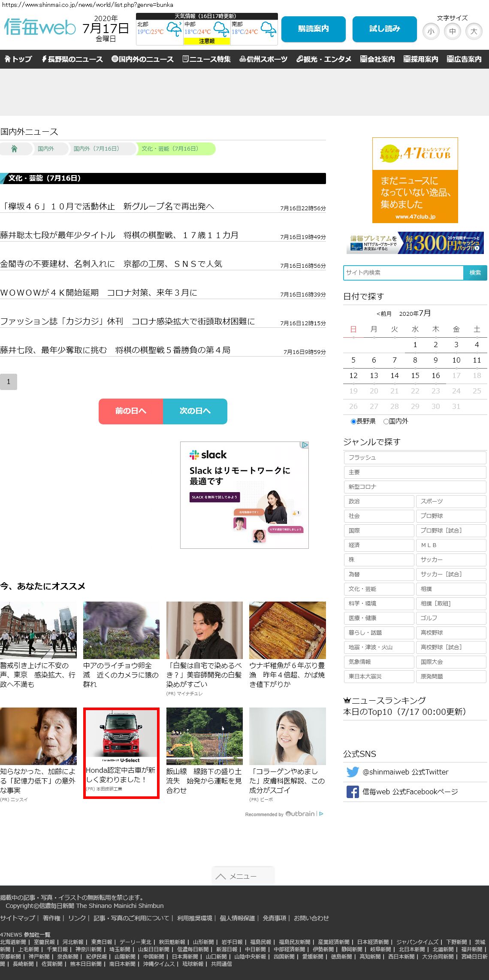Click the orange 47CLUB banner
Image resolution: width=489 pixels, height=980 pixels.
tap(415, 180)
